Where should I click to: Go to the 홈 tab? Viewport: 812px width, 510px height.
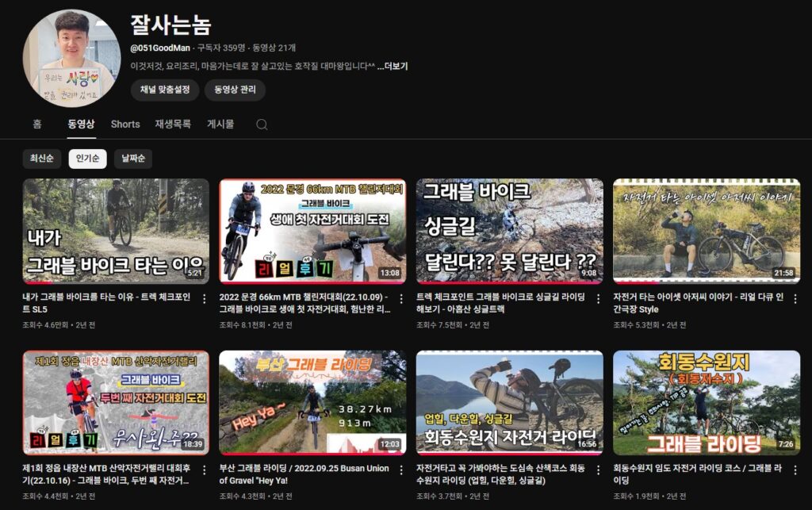click(x=37, y=125)
